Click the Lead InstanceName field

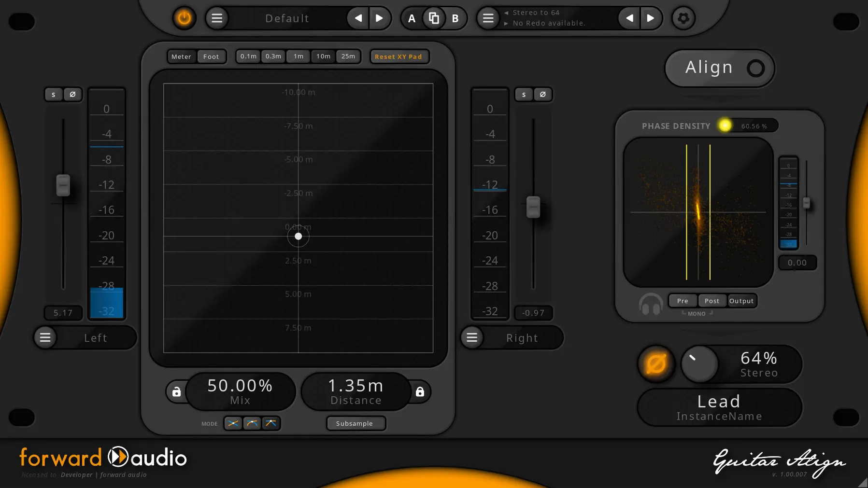719,408
